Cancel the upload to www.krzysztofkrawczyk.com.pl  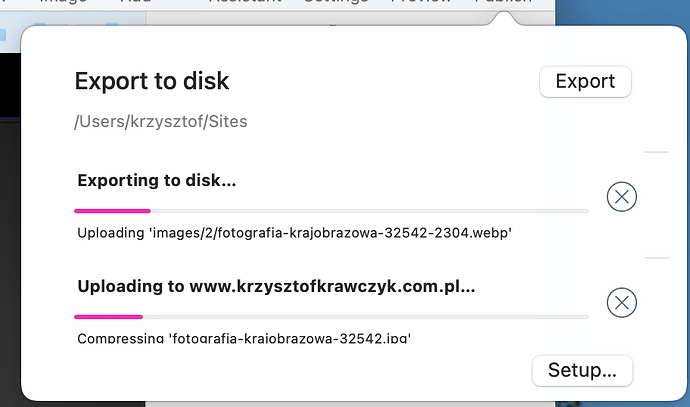click(621, 302)
